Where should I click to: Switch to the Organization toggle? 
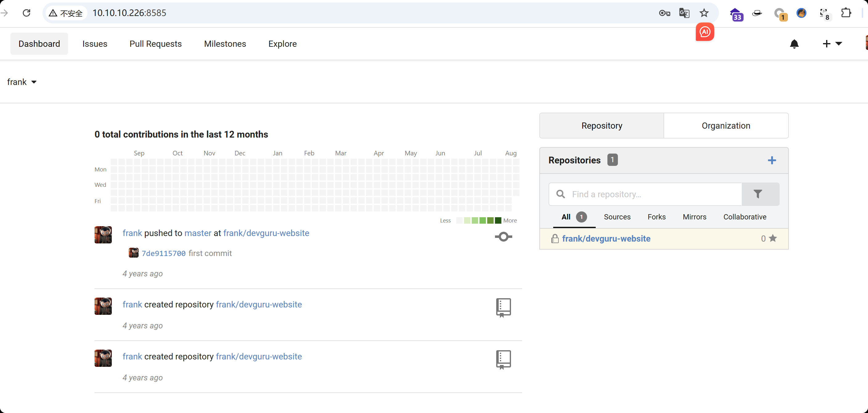pyautogui.click(x=725, y=126)
